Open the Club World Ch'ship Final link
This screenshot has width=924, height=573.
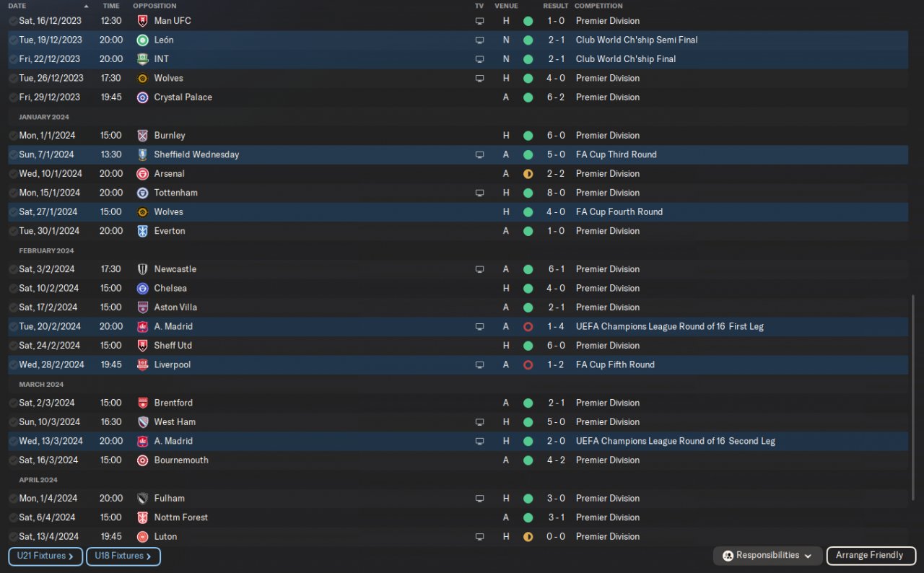point(625,59)
